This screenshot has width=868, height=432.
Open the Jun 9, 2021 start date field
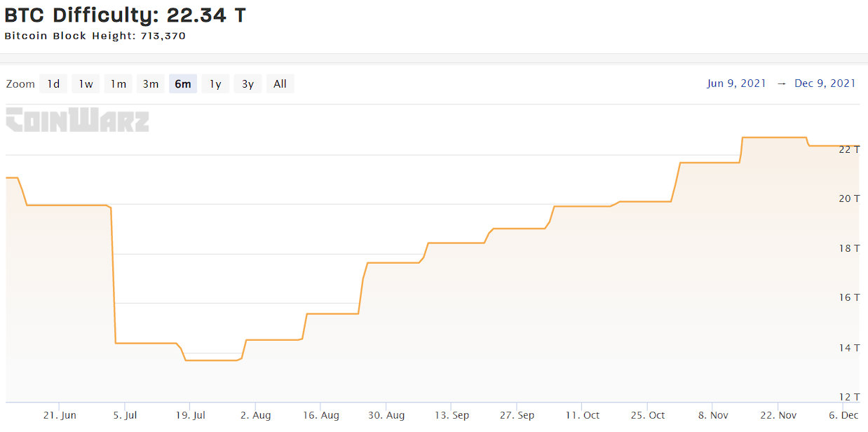tap(736, 83)
